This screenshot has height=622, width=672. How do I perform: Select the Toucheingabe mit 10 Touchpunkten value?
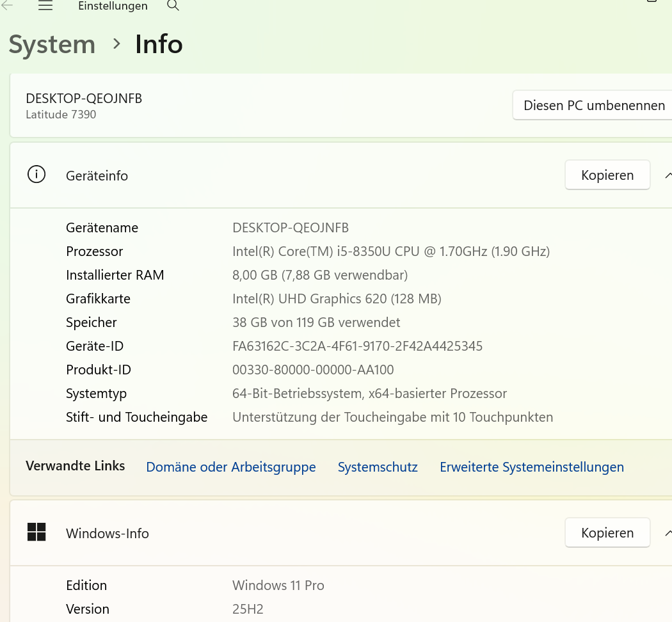392,417
